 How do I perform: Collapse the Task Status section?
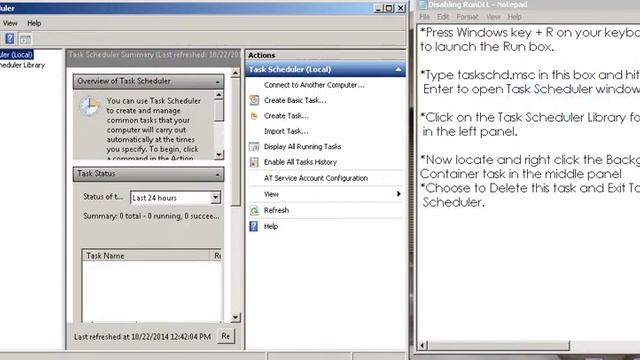point(217,174)
